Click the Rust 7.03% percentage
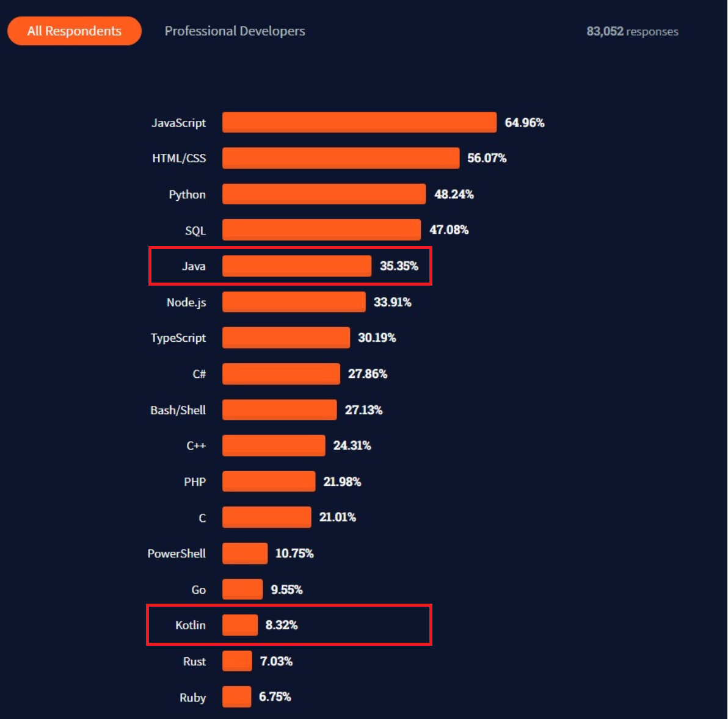This screenshot has width=728, height=719. [276, 662]
